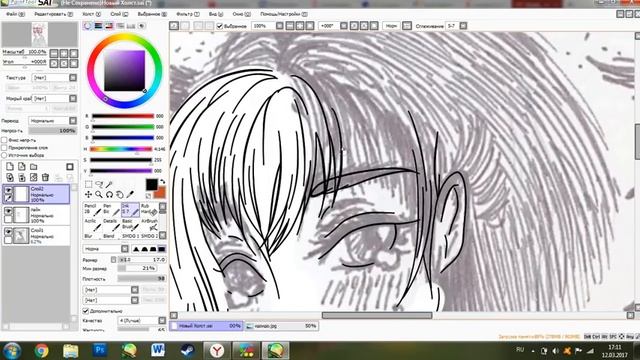The height and width of the screenshot is (360, 640).
Task: Open Steam from the taskbar
Action: coord(187,350)
